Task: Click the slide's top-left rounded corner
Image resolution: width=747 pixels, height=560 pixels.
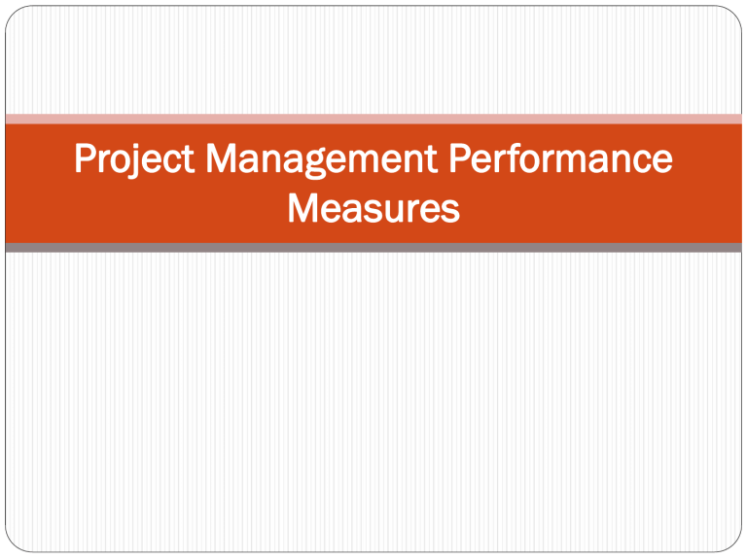Action: 12,12
